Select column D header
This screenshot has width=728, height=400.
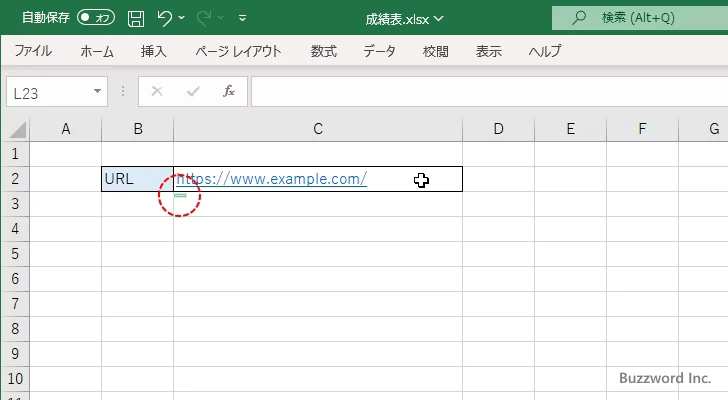click(x=499, y=129)
